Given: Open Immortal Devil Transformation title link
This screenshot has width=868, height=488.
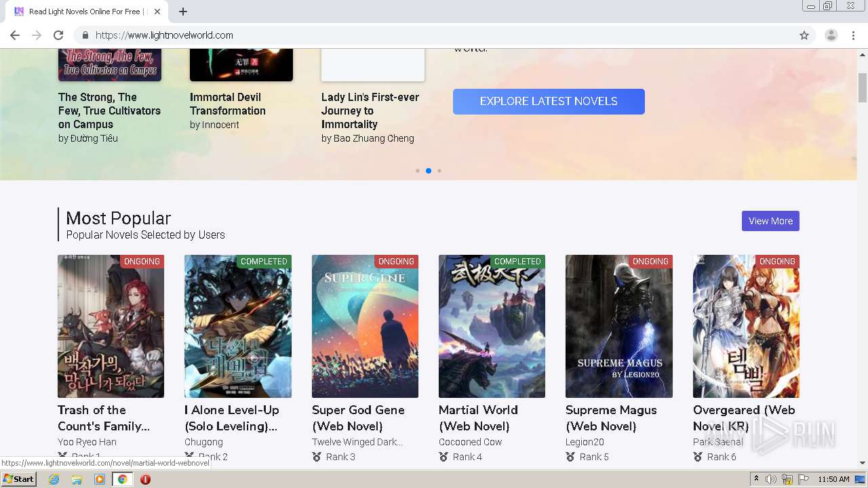Looking at the screenshot, I should coord(228,104).
